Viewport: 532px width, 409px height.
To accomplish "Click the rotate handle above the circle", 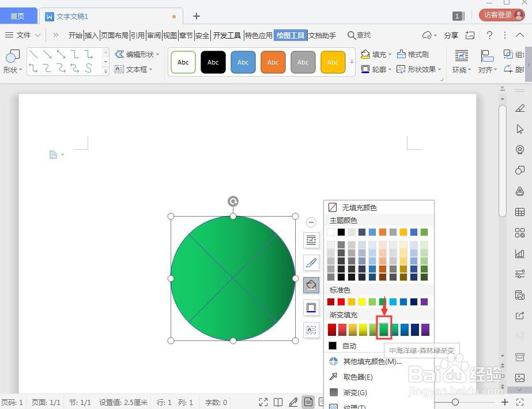I will (x=233, y=202).
